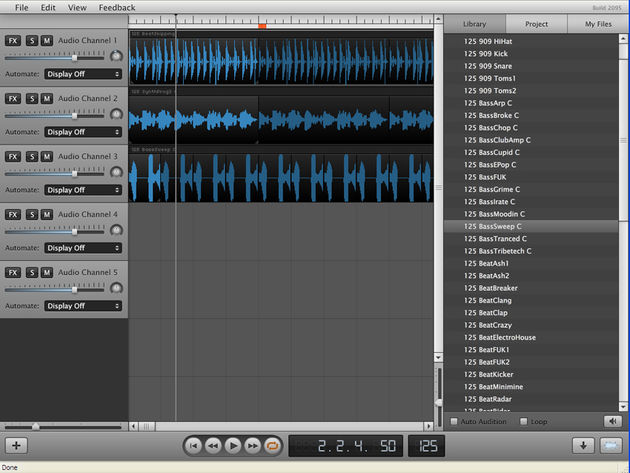Switch to the Project tab
This screenshot has height=473, width=630.
(x=536, y=24)
